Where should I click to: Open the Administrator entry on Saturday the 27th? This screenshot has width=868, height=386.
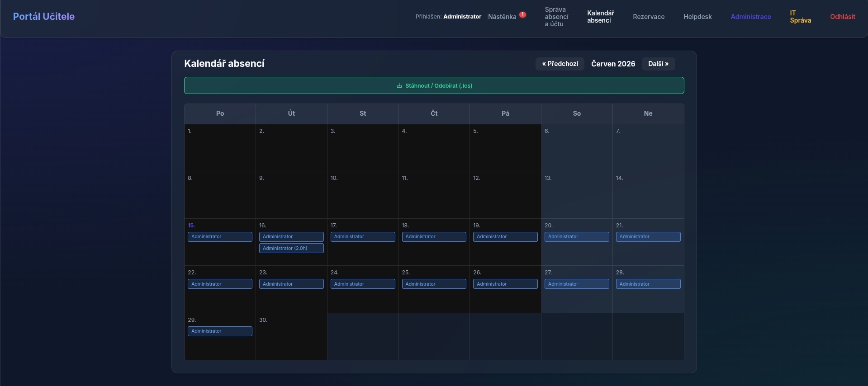click(x=577, y=284)
